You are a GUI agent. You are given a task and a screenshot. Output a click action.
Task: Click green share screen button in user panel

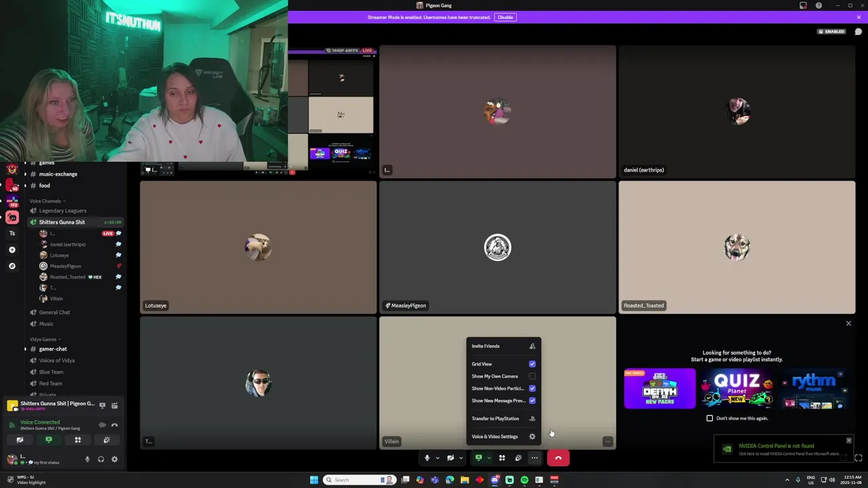coord(49,441)
